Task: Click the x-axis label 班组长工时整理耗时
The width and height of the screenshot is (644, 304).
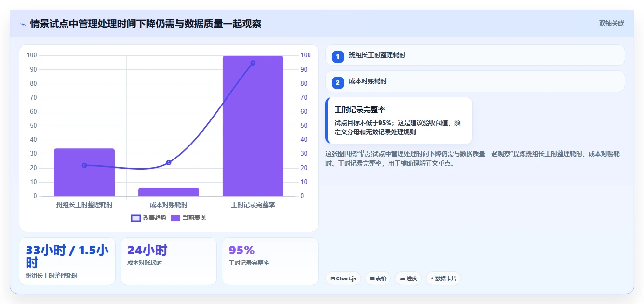Action: tap(84, 205)
